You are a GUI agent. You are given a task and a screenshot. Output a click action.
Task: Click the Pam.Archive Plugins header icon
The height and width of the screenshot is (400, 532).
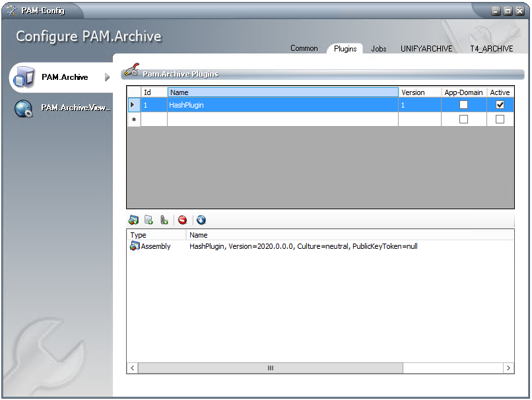click(131, 70)
